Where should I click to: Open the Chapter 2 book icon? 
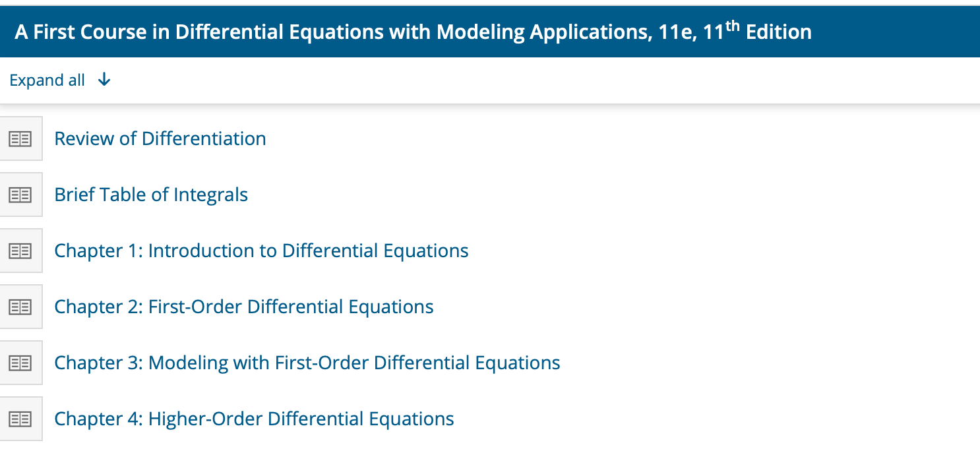tap(21, 307)
